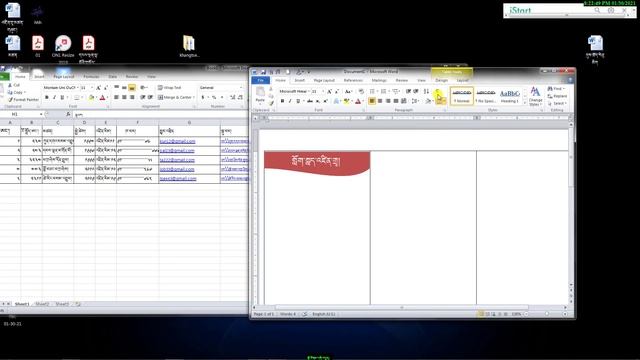Toggle Excel align right button
Screen dimensions: 640x360
pyautogui.click(x=132, y=97)
